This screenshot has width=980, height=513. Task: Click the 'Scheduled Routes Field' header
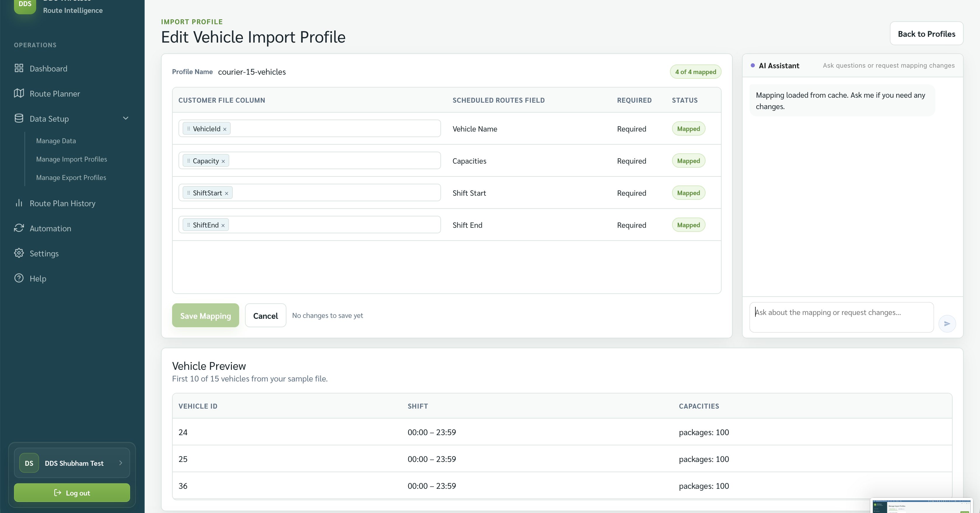pos(499,100)
